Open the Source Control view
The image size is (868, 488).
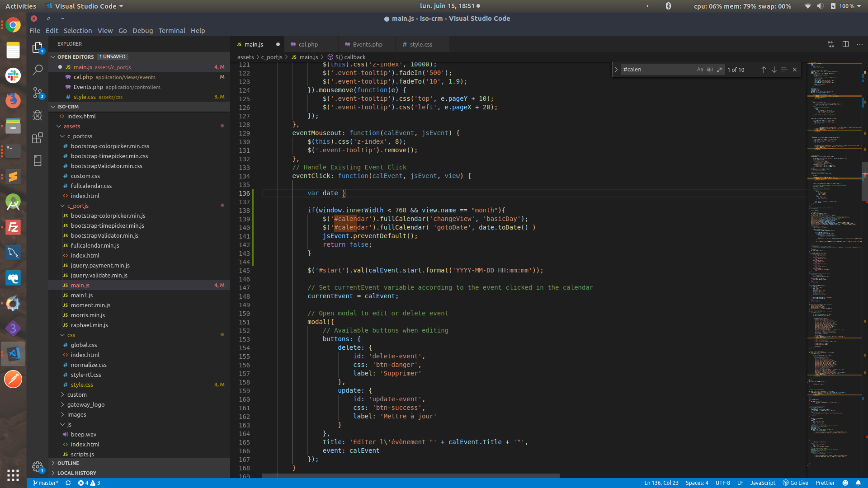[x=38, y=93]
